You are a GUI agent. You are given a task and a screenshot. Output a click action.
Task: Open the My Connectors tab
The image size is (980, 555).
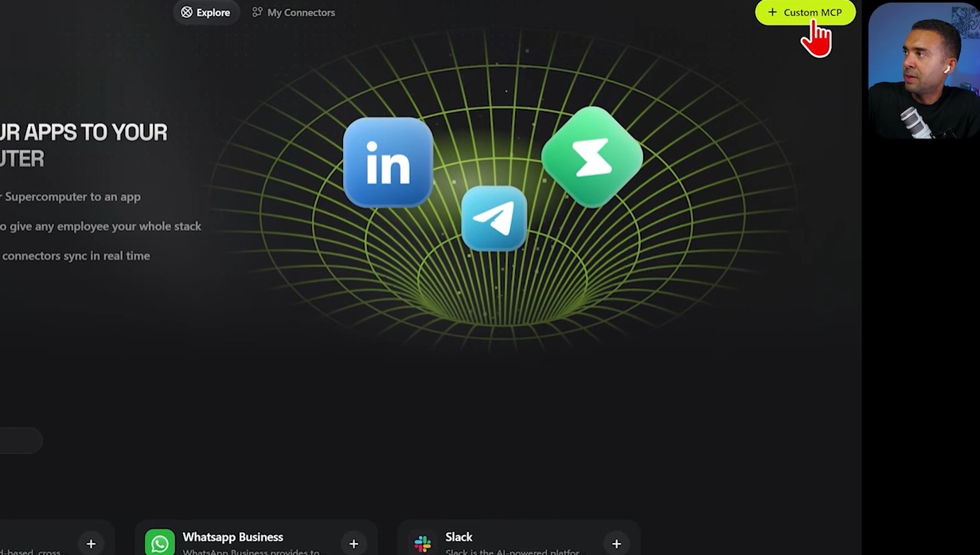(x=293, y=12)
